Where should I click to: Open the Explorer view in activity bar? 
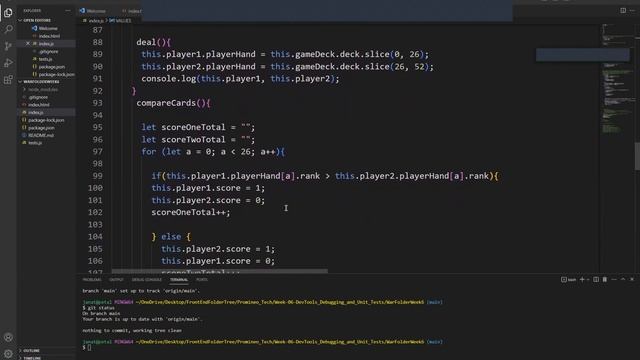[8, 13]
